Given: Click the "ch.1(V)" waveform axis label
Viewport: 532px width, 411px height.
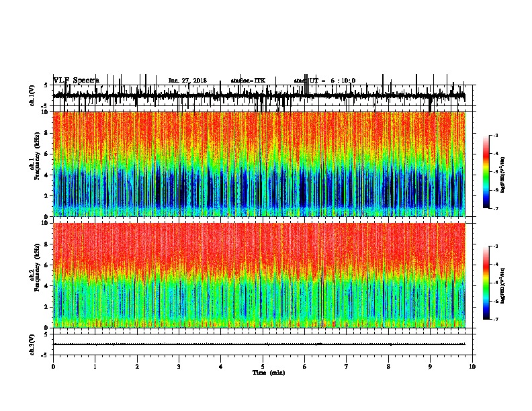Looking at the screenshot, I should (x=32, y=95).
